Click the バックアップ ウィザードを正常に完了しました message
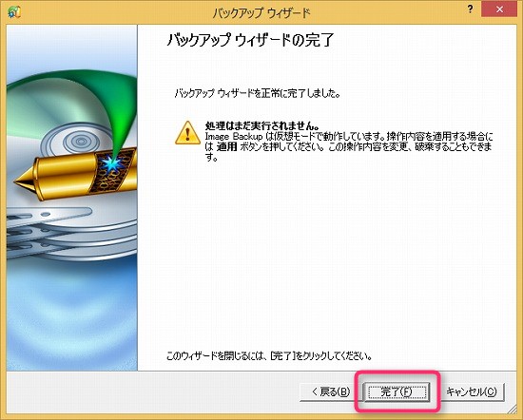The image size is (523, 420). pos(258,93)
